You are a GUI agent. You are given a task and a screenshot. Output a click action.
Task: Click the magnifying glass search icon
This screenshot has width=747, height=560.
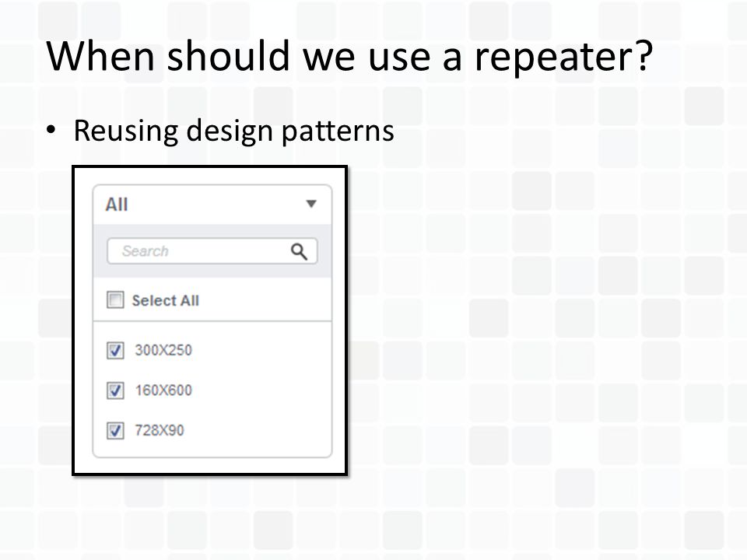[299, 251]
